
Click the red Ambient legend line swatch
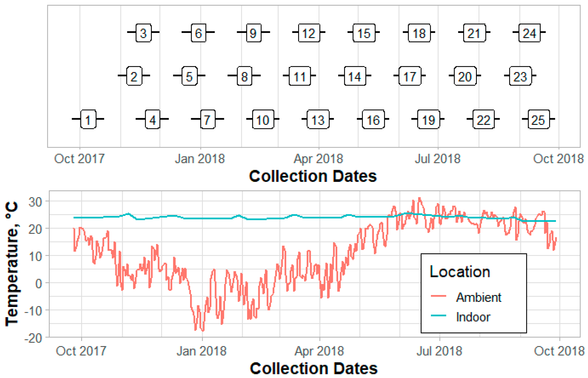(438, 296)
